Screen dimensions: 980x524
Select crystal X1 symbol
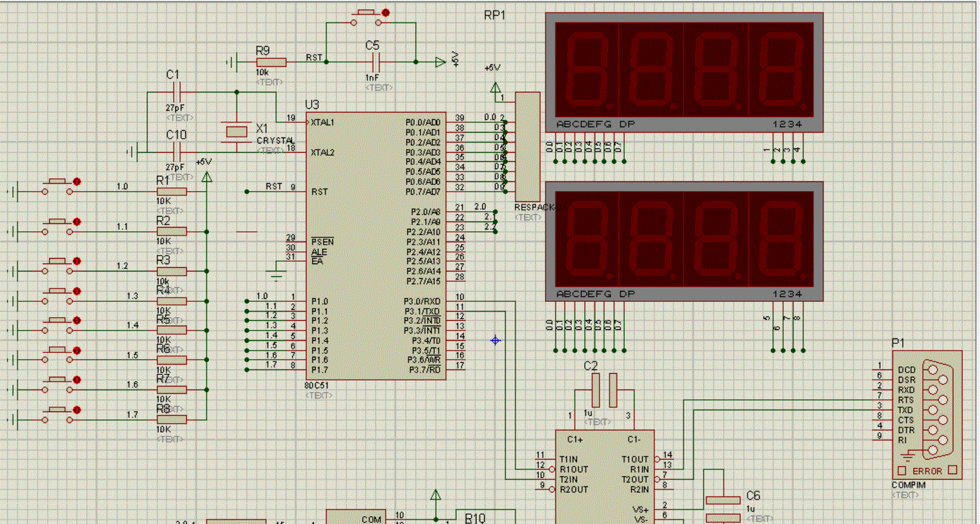(236, 131)
